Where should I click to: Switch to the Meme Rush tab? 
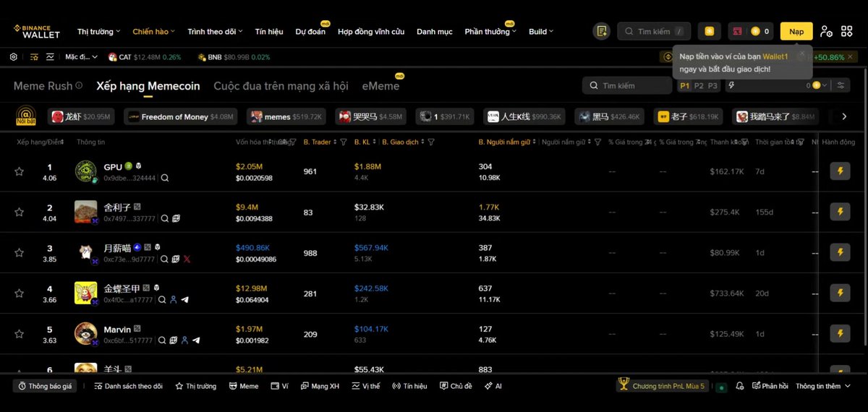point(43,85)
